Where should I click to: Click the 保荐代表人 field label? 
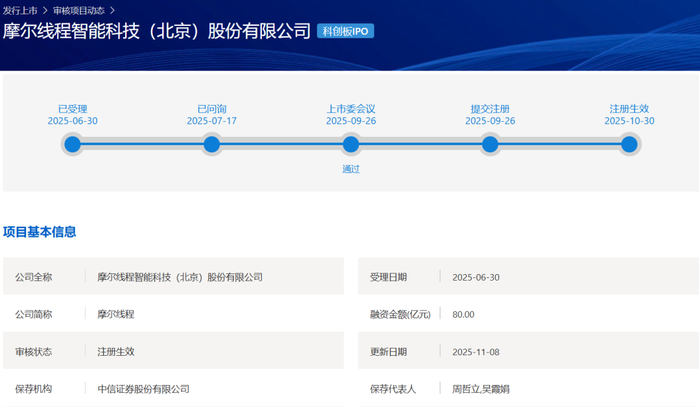(x=393, y=389)
